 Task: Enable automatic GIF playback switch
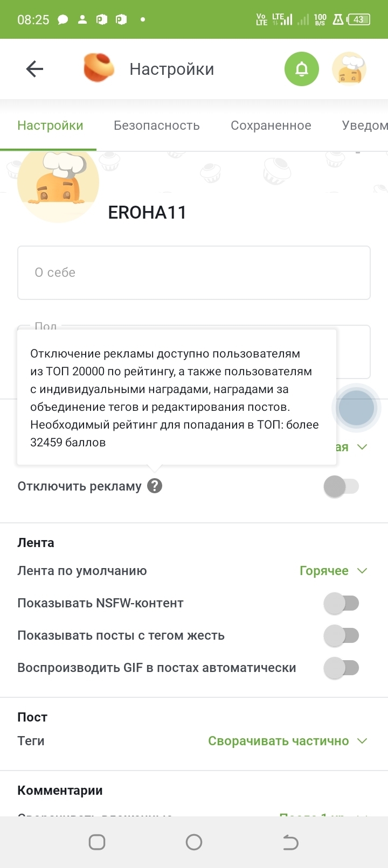tap(341, 668)
